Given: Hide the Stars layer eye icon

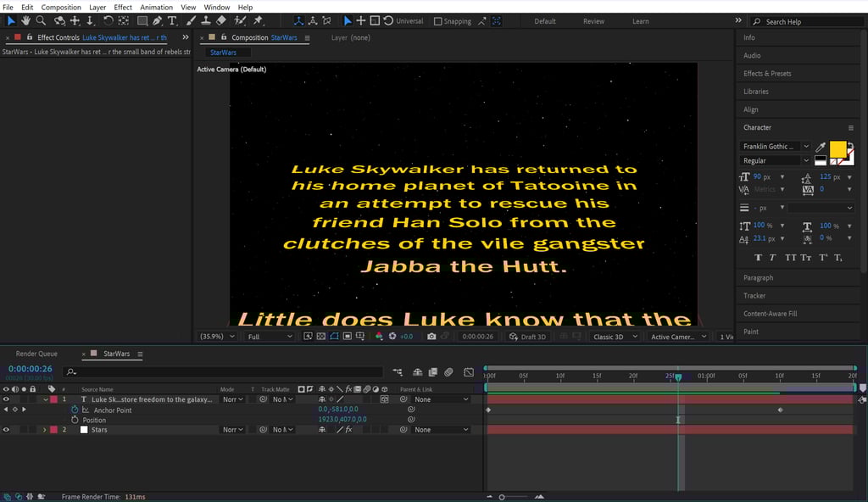Looking at the screenshot, I should click(x=6, y=430).
